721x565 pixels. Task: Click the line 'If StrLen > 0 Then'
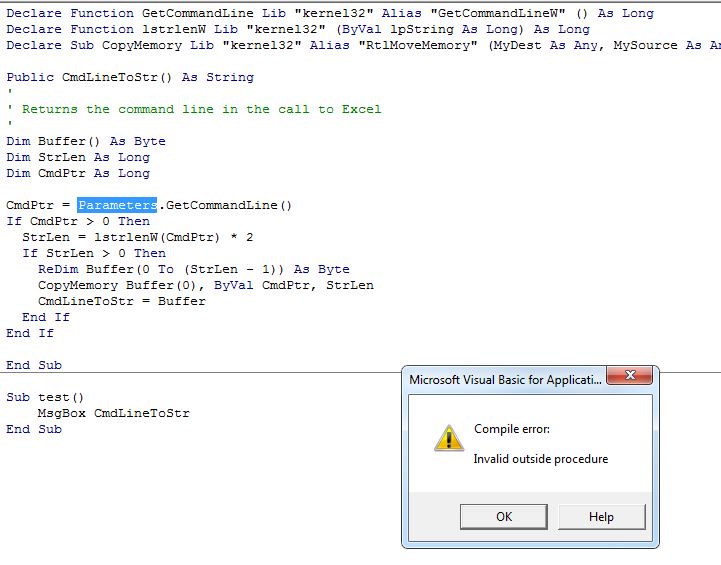point(94,253)
